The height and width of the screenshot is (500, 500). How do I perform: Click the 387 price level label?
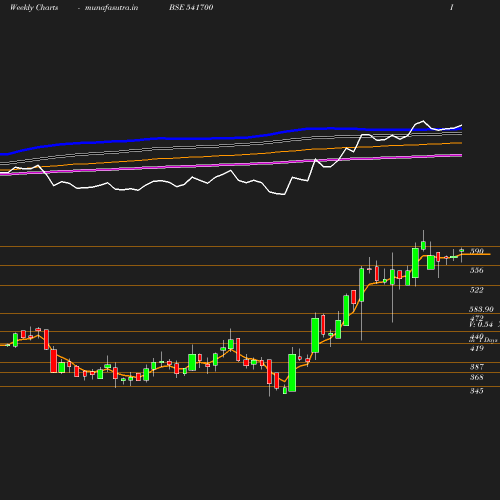coord(477,367)
